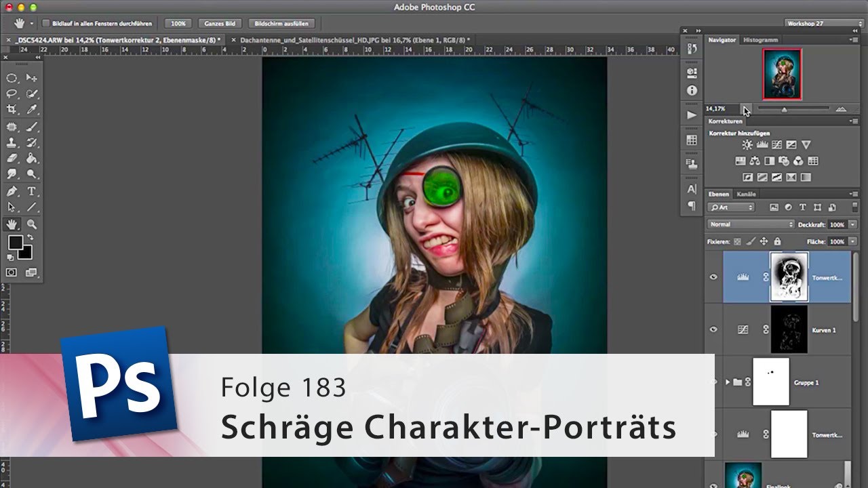Select the Clone Stamp tool

(x=12, y=142)
